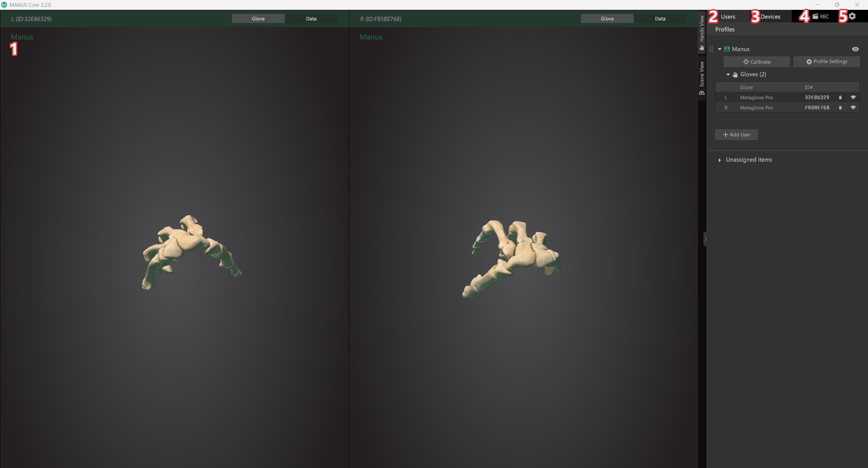Click the green Manus user avatar icon
Viewport: 868px width, 468px height.
point(727,49)
